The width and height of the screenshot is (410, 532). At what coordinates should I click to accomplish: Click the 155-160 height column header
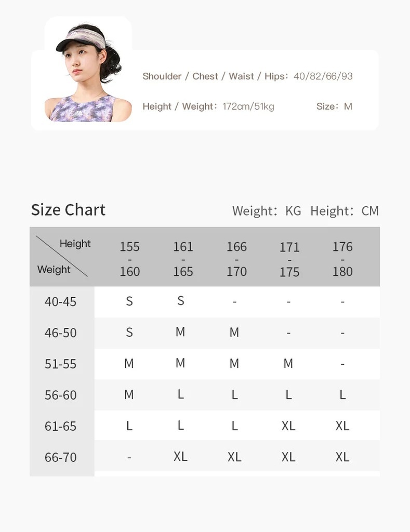pyautogui.click(x=129, y=258)
